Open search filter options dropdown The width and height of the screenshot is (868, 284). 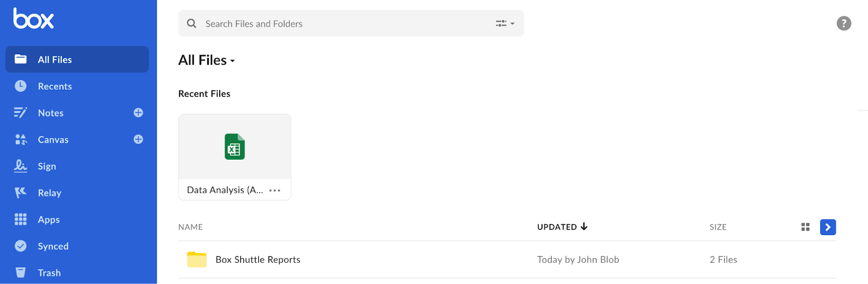click(505, 23)
